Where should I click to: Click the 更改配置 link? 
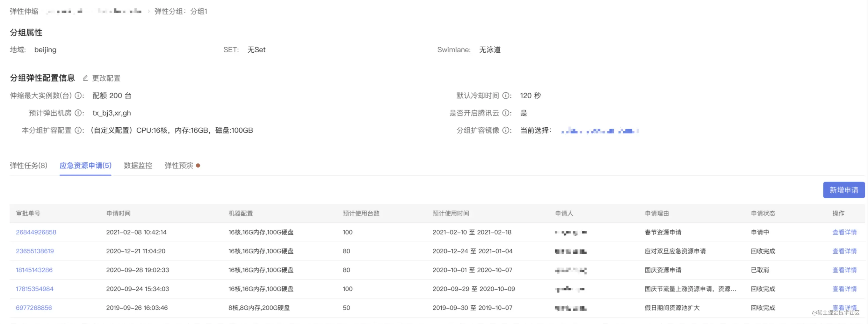tap(106, 78)
